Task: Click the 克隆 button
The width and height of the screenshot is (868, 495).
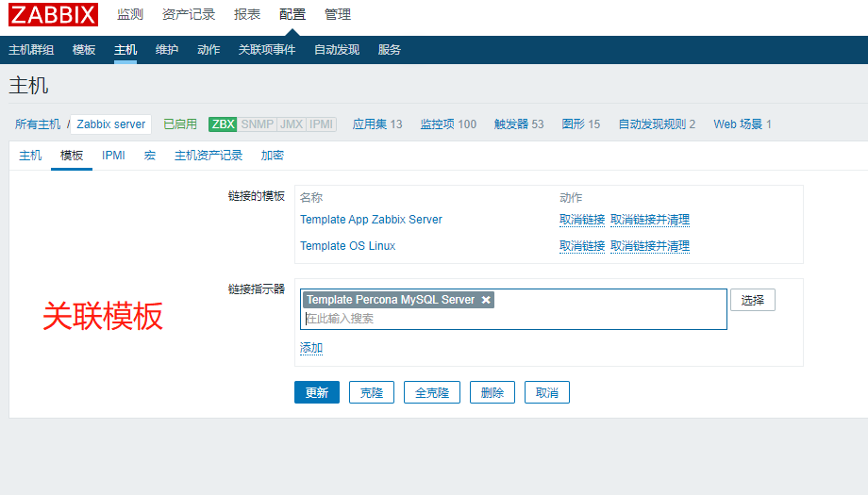Action: point(372,392)
